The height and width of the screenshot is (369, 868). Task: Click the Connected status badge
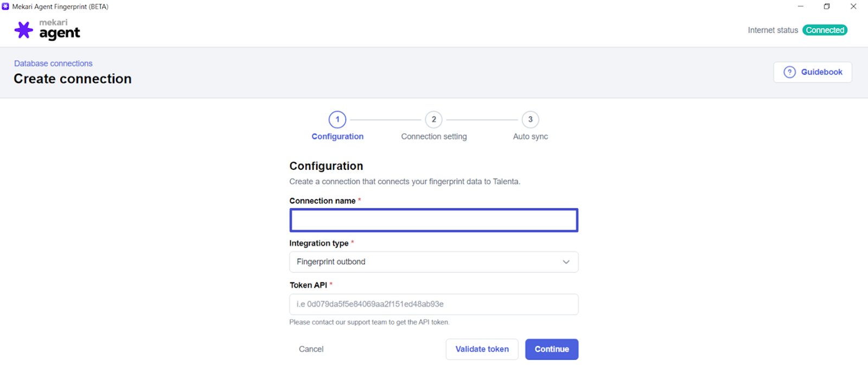coord(825,30)
